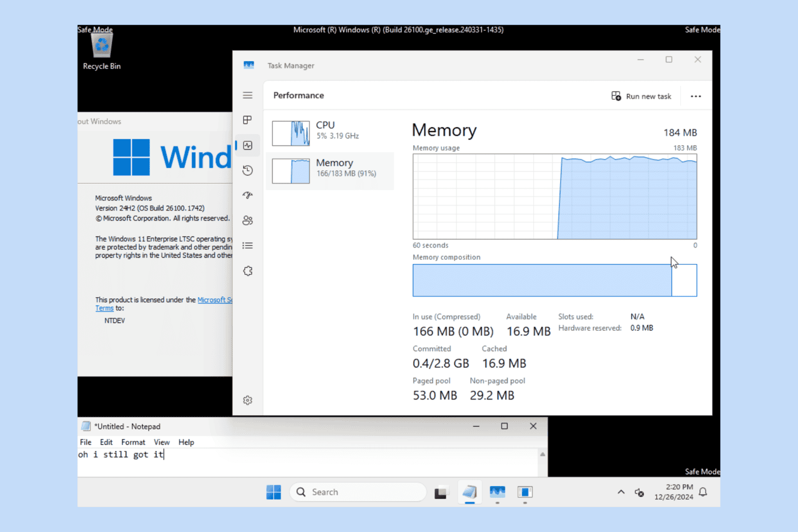
Task: Open Notepad View menu
Action: coord(162,442)
